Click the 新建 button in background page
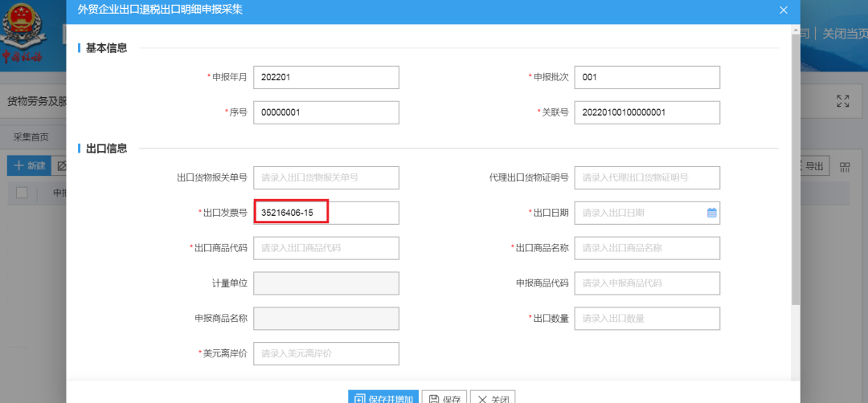This screenshot has width=868, height=403. pos(29,166)
